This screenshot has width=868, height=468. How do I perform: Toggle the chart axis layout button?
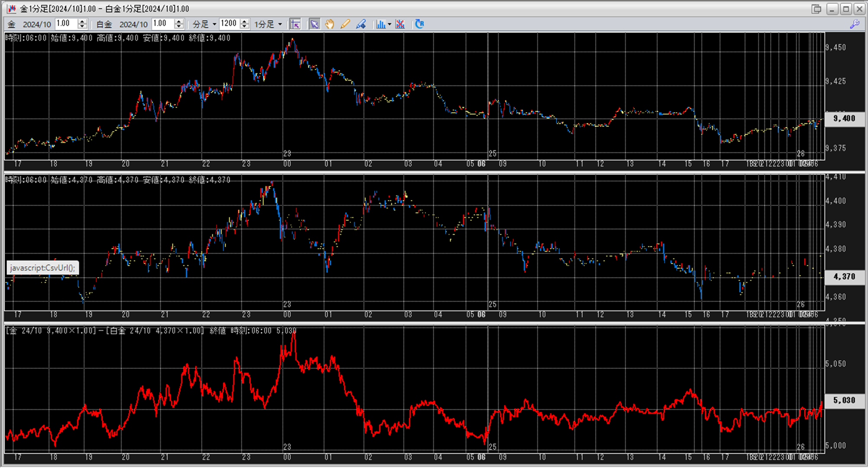(295, 24)
